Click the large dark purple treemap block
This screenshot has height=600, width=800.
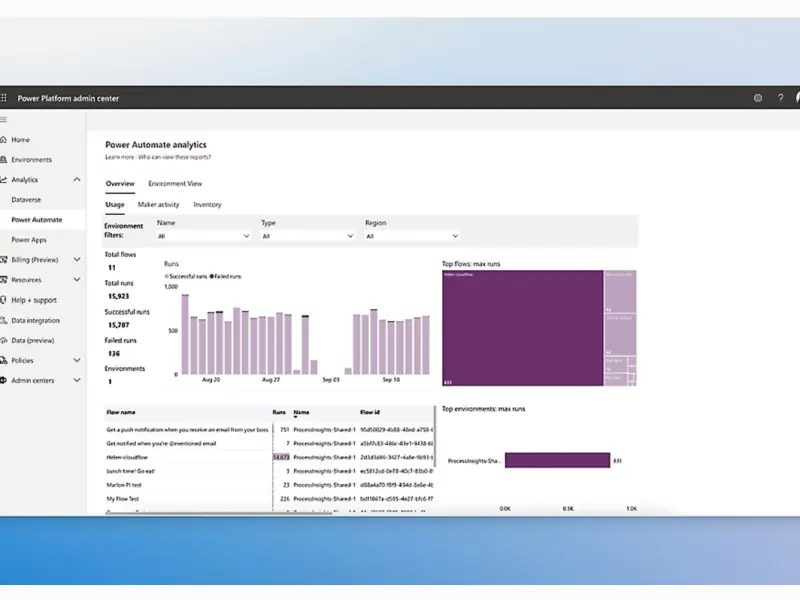pyautogui.click(x=522, y=327)
